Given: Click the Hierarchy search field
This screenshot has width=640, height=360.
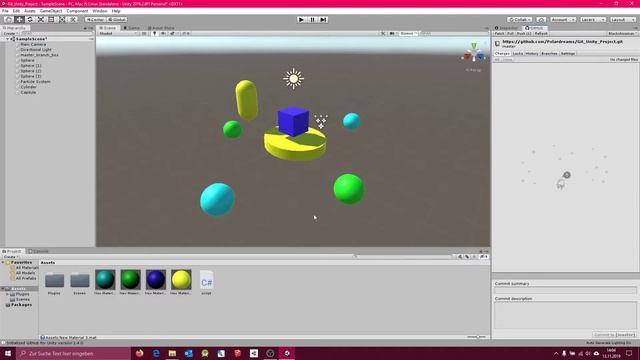Looking at the screenshot, I should click(x=57, y=33).
